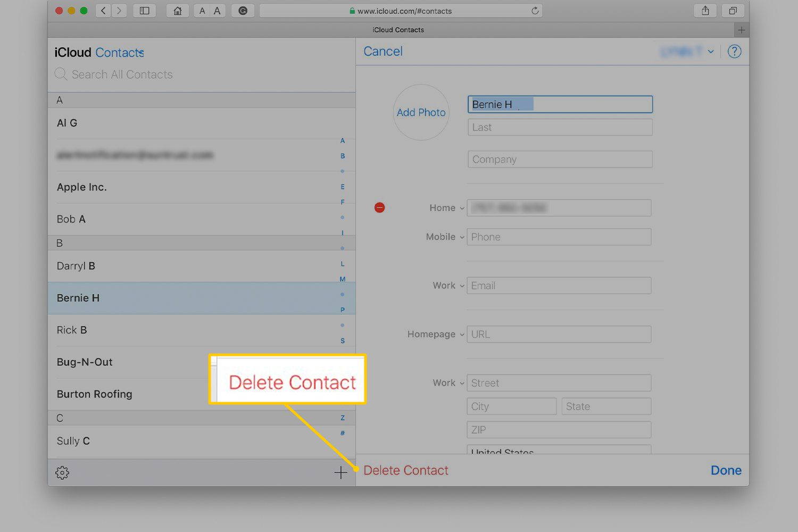Click the search magnifier icon
The width and height of the screenshot is (798, 532).
(x=61, y=74)
